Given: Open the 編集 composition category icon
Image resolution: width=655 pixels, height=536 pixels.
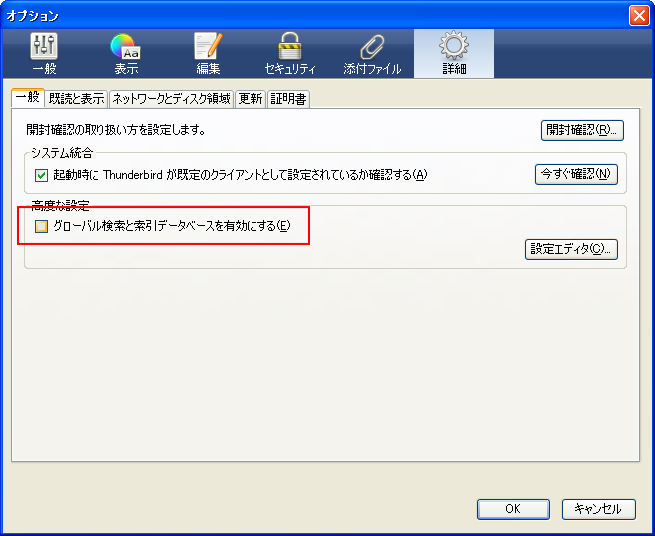Looking at the screenshot, I should click(x=208, y=53).
